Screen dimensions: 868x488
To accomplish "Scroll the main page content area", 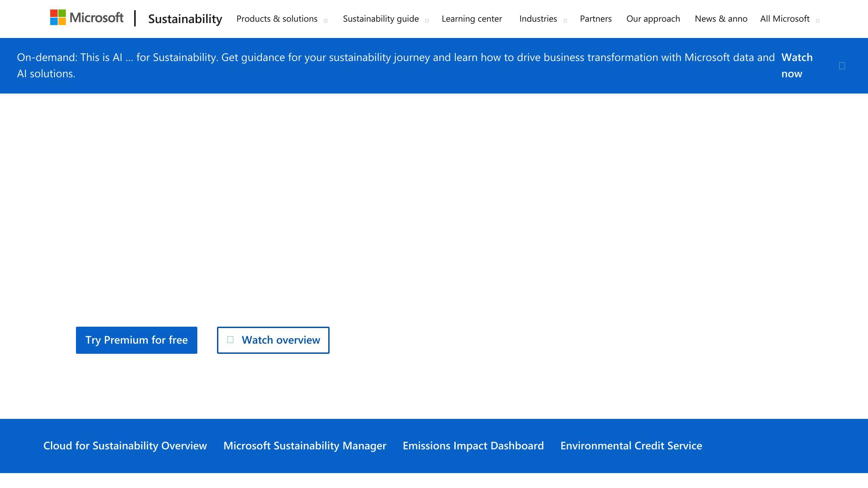I will point(434,238).
